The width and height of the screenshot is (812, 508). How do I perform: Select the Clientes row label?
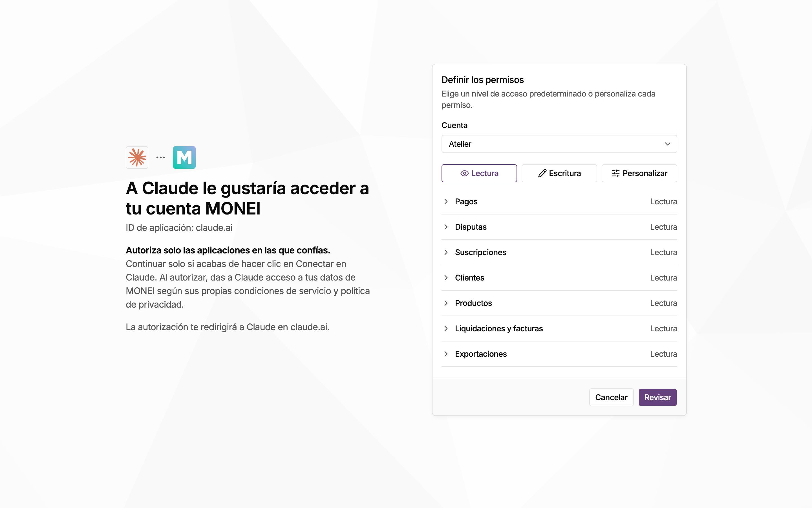pyautogui.click(x=469, y=278)
